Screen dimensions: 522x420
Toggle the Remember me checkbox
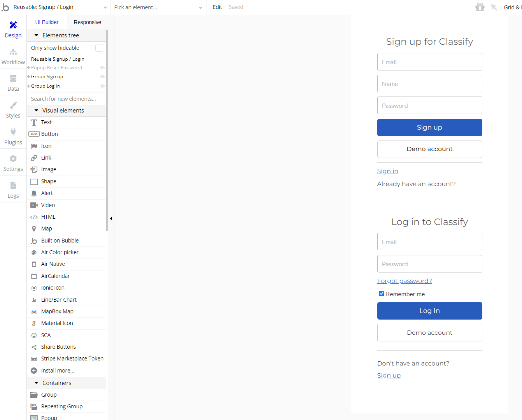[x=382, y=293]
